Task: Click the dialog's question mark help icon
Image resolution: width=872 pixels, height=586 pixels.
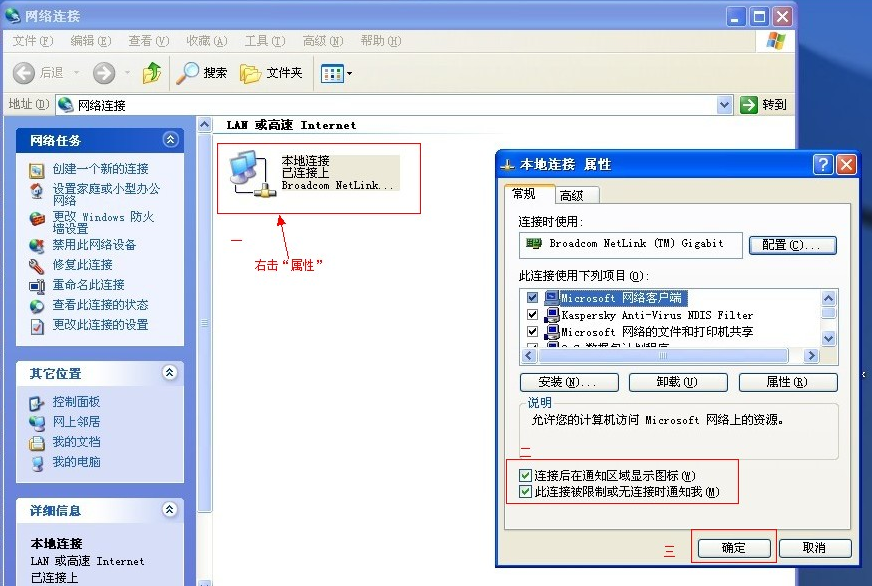Action: pyautogui.click(x=822, y=164)
